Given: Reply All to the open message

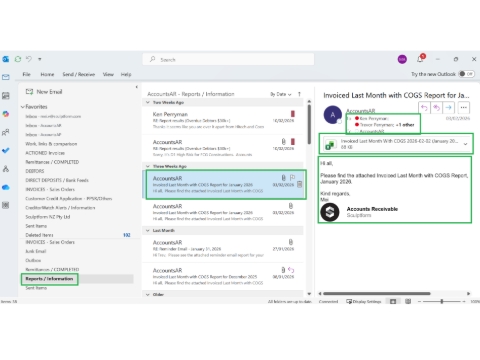Looking at the screenshot, I should 436,108.
